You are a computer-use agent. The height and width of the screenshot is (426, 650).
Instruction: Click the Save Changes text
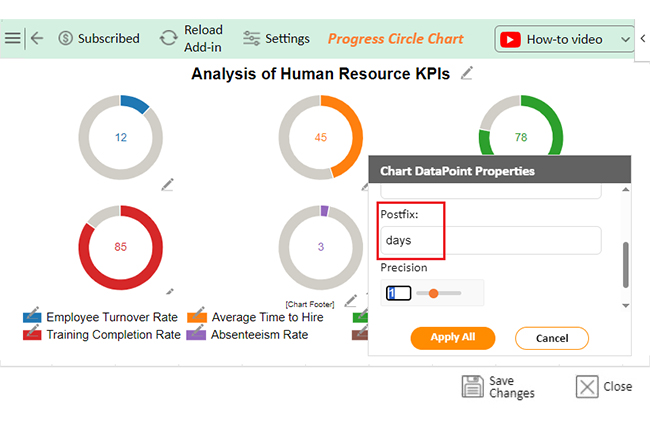click(512, 387)
